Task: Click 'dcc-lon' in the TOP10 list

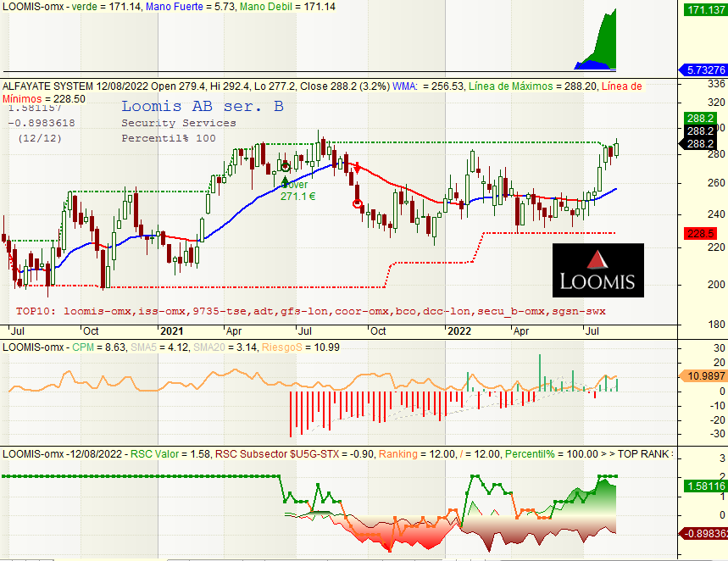Action: coord(446,311)
